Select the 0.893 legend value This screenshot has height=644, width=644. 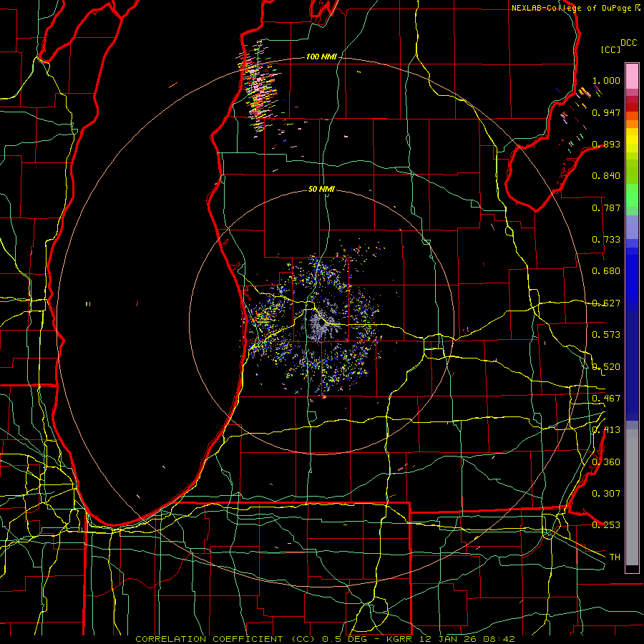click(x=606, y=144)
